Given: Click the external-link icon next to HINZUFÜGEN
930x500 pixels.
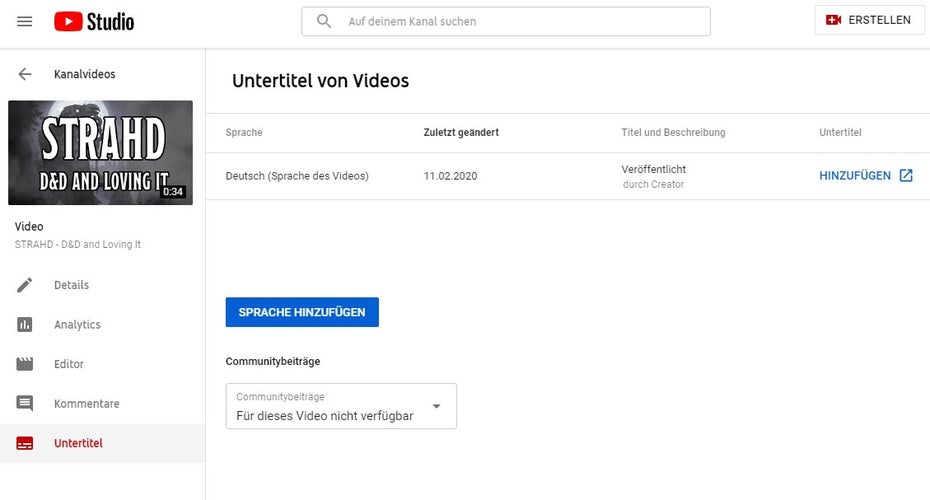Looking at the screenshot, I should (906, 175).
